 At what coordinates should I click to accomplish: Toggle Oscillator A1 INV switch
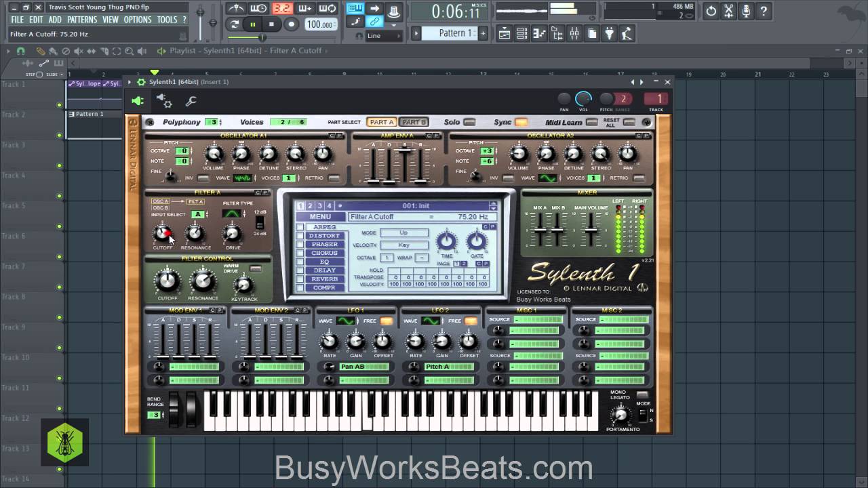pos(203,178)
